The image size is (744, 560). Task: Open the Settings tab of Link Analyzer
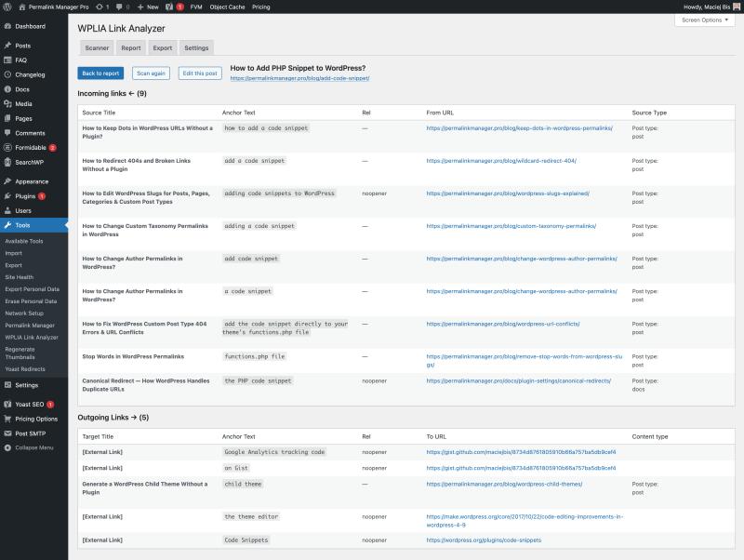(x=196, y=48)
